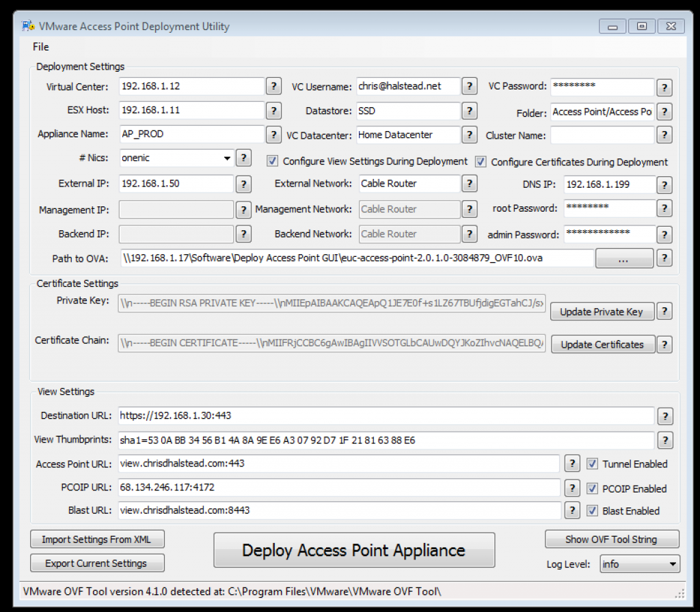Click the Datastore field containing SSD
This screenshot has height=612, width=700.
click(408, 111)
